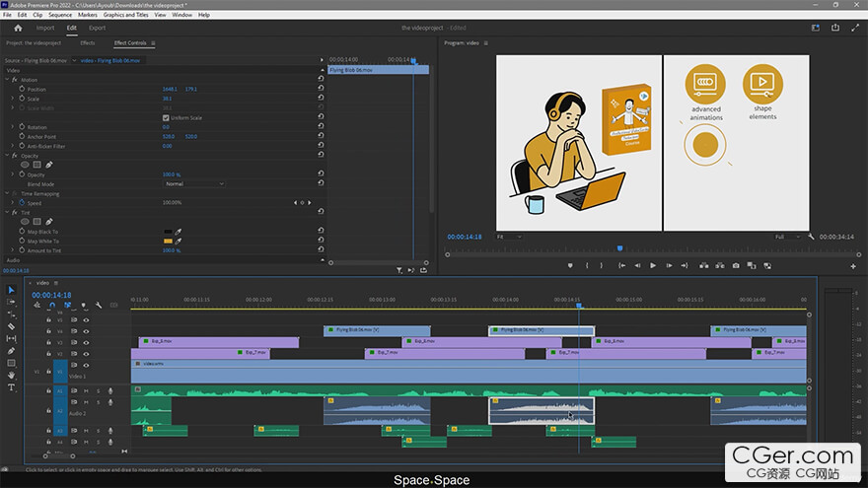Open the Source clip dropdown arrow
Image resolution: width=868 pixels, height=488 pixels.
point(74,60)
